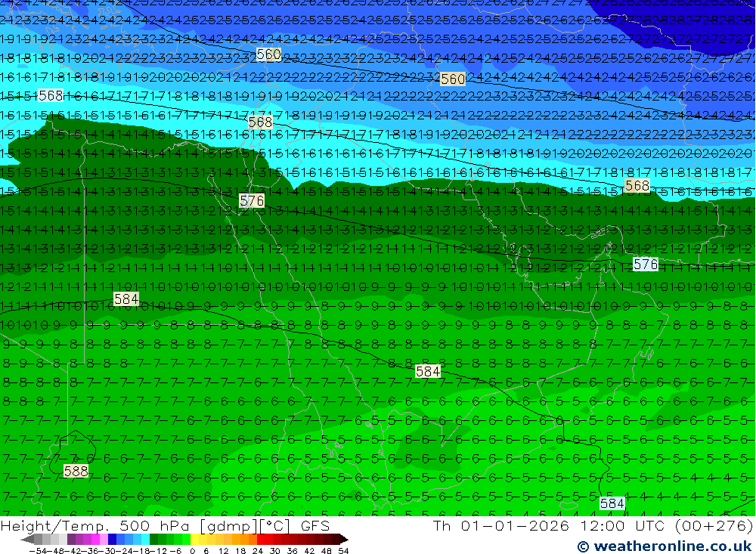Click the 576 contour label on the right side

click(646, 265)
